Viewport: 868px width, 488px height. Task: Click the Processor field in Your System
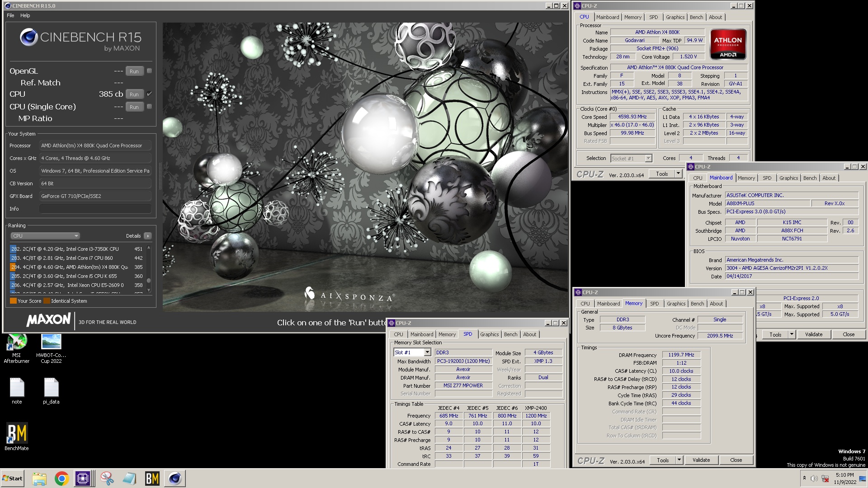(x=95, y=145)
